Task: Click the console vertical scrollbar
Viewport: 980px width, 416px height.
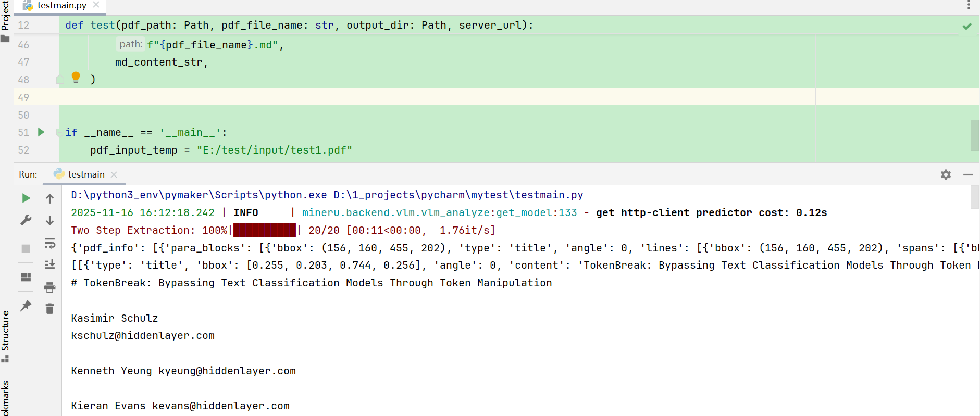Action: pos(974,196)
